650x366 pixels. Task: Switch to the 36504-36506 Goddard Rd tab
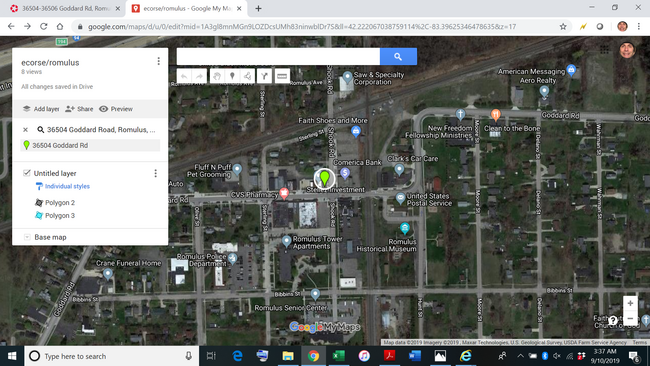coord(65,8)
